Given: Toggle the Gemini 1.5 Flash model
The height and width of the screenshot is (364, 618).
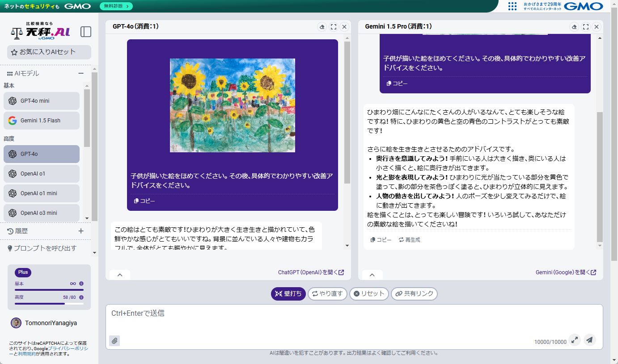Looking at the screenshot, I should 41,120.
